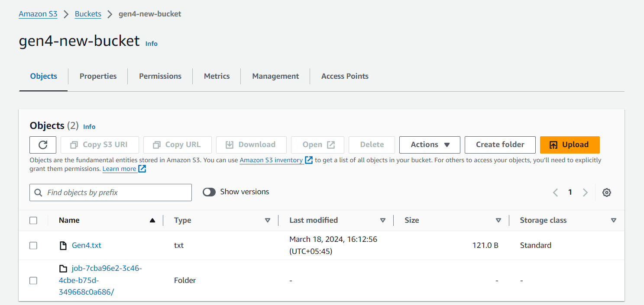Open the Access Points tab
644x305 pixels.
pos(345,76)
